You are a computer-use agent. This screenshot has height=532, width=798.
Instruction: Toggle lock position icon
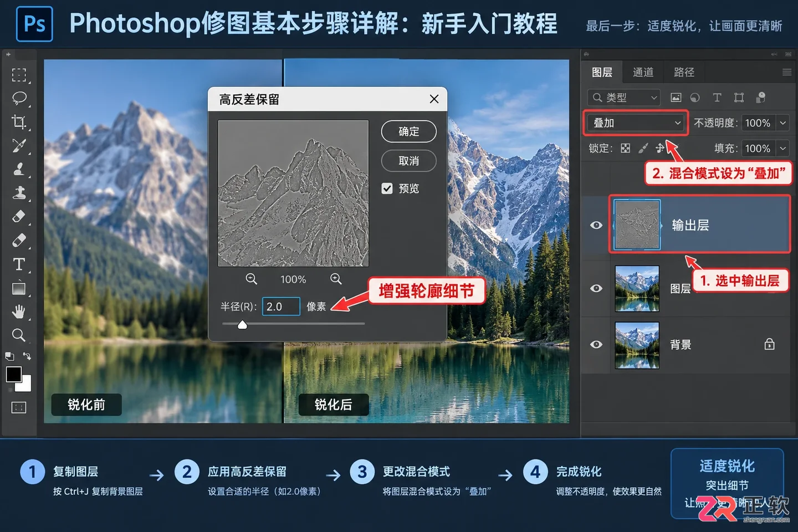tap(659, 148)
